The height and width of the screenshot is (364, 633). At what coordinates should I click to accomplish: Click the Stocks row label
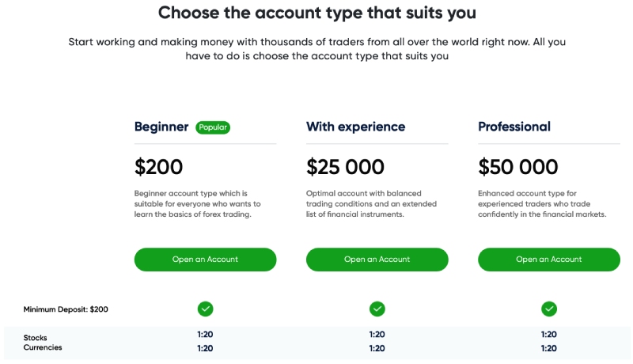[x=35, y=337]
